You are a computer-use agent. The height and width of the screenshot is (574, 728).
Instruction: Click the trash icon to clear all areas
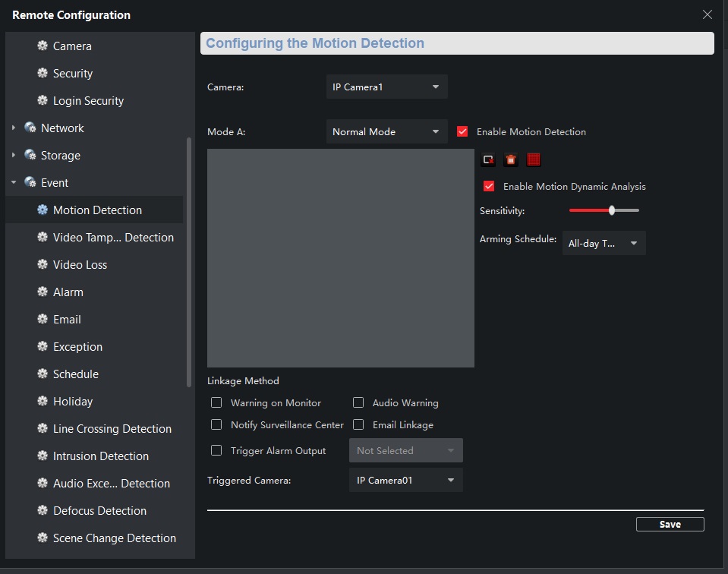click(511, 159)
